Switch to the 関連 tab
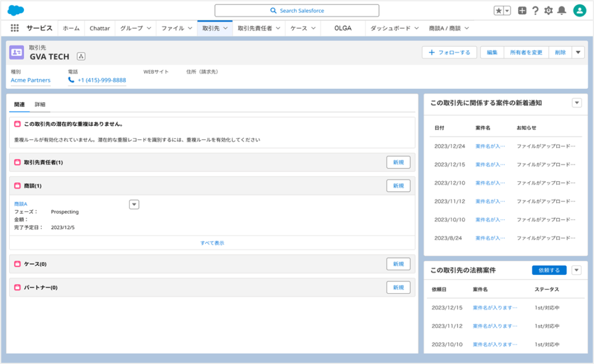Viewport: 594px width, 364px height. click(19, 105)
